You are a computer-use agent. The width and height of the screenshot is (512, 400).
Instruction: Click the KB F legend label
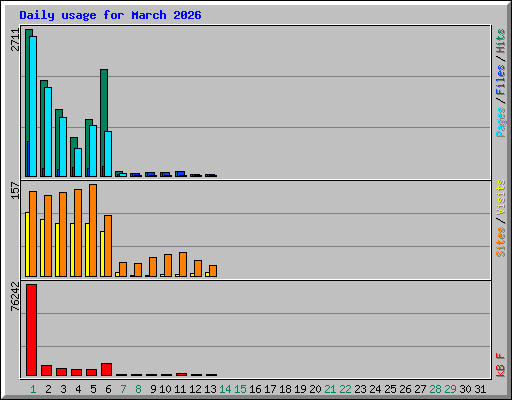[x=501, y=365]
